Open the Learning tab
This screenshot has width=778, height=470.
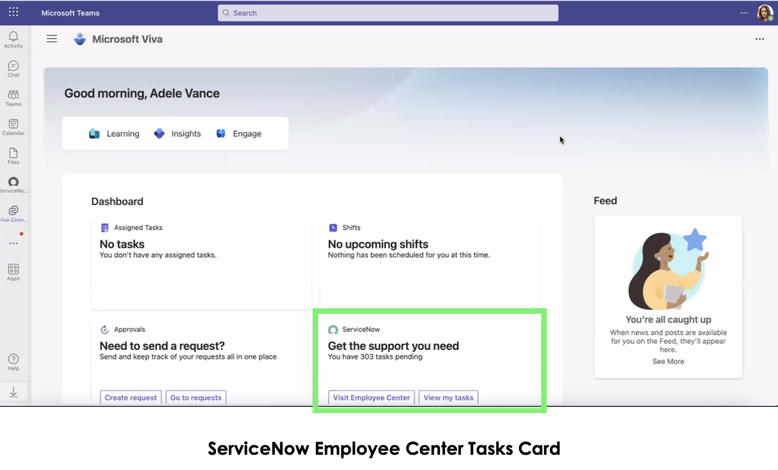pos(114,134)
